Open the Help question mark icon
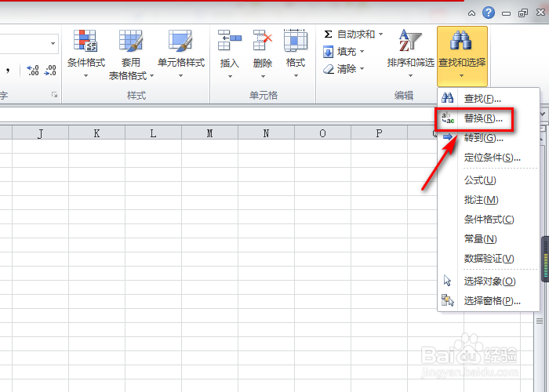Viewport: 549px width, 392px height. click(489, 13)
